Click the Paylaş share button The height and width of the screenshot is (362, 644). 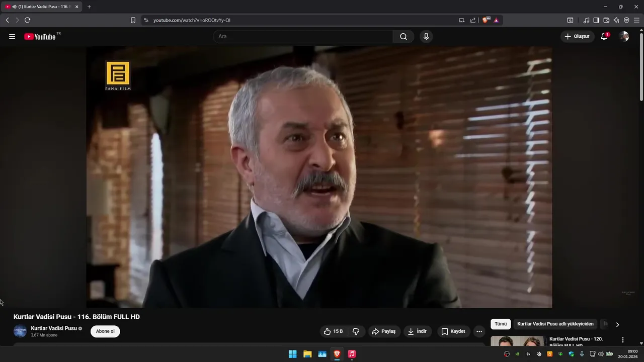click(x=384, y=331)
